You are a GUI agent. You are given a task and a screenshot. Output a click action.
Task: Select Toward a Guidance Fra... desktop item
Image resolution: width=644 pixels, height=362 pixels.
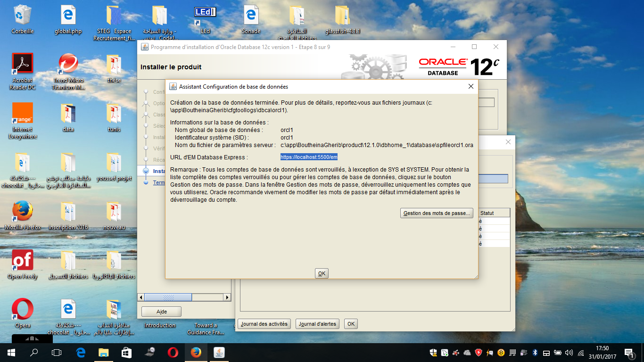[x=206, y=329]
